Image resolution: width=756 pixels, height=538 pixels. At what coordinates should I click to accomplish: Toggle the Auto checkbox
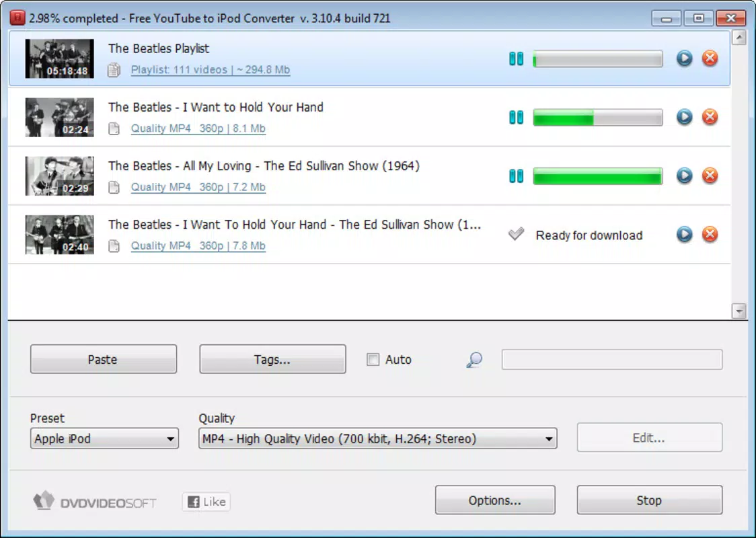(x=373, y=360)
